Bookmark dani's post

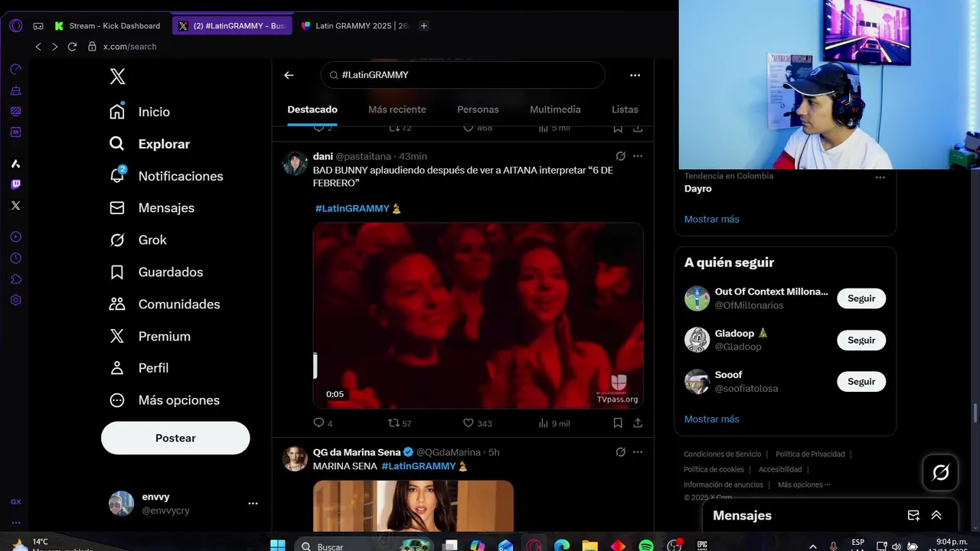[618, 422]
